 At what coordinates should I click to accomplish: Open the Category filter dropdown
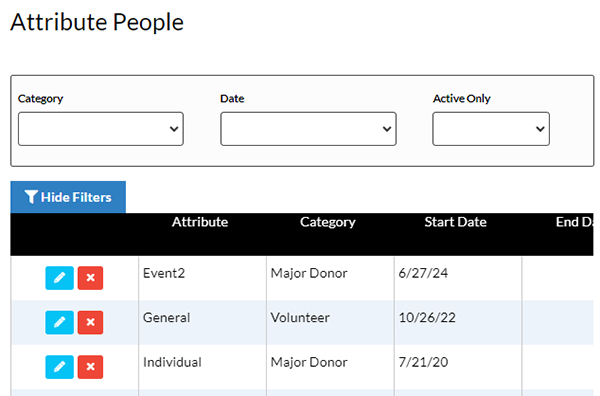(101, 129)
